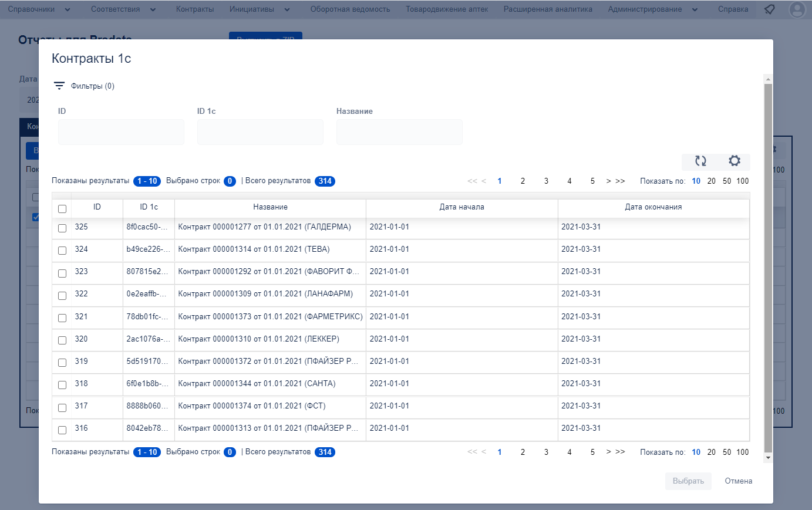Tick checkbox for contract 320
Screen dimensions: 812x510
(x=62, y=340)
